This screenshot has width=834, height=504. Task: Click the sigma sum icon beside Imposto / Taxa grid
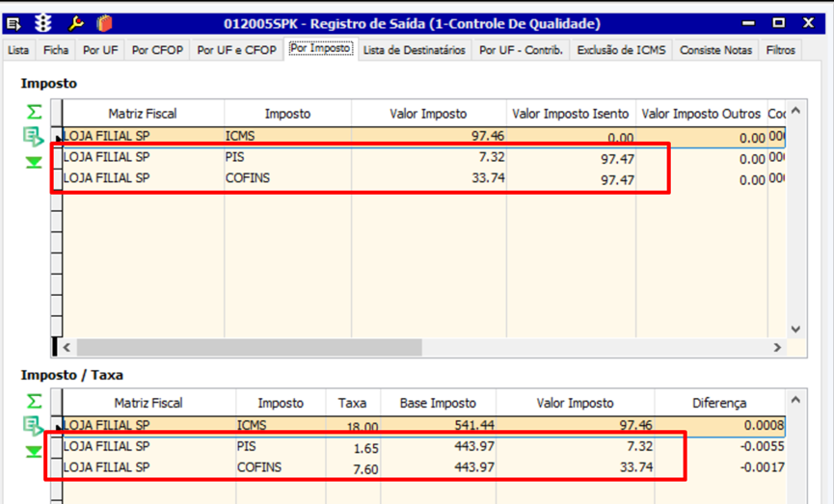coord(34,401)
